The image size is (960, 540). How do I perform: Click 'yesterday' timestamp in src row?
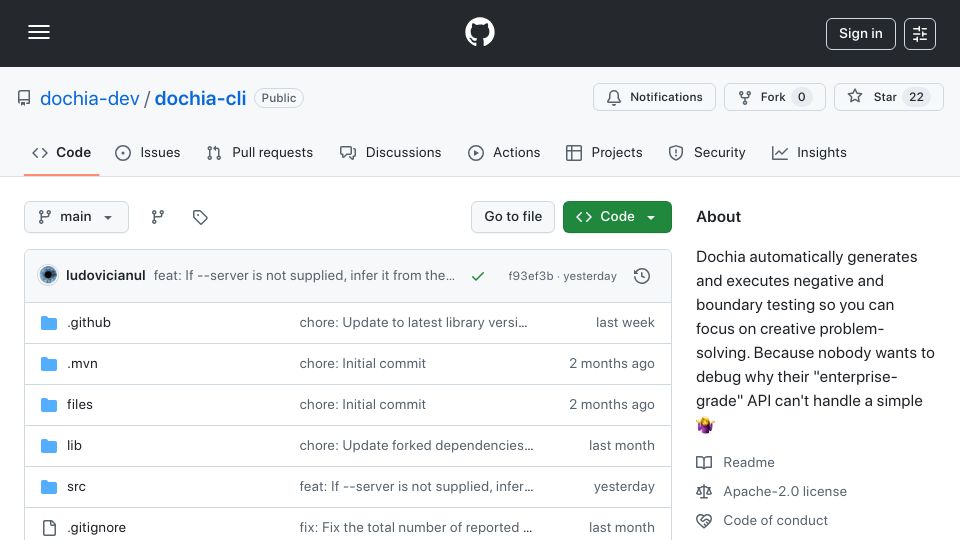(x=624, y=487)
